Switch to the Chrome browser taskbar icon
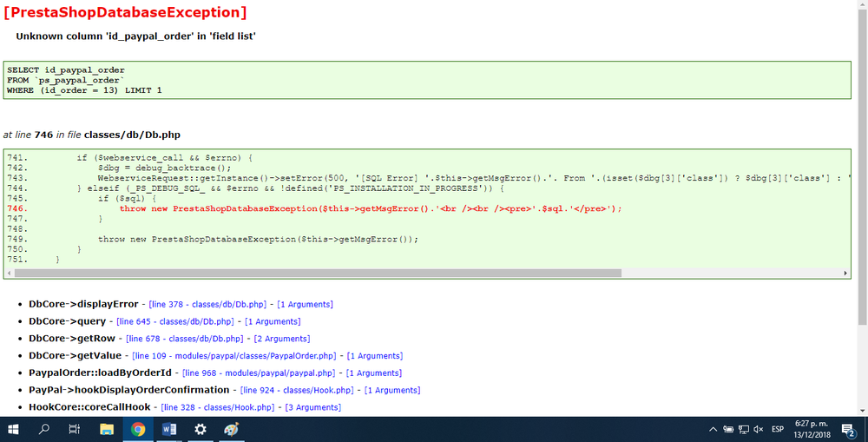 (138, 429)
